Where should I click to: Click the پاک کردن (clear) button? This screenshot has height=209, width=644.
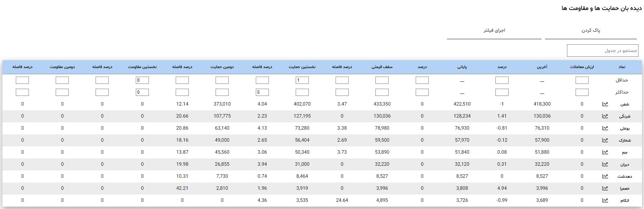click(591, 31)
